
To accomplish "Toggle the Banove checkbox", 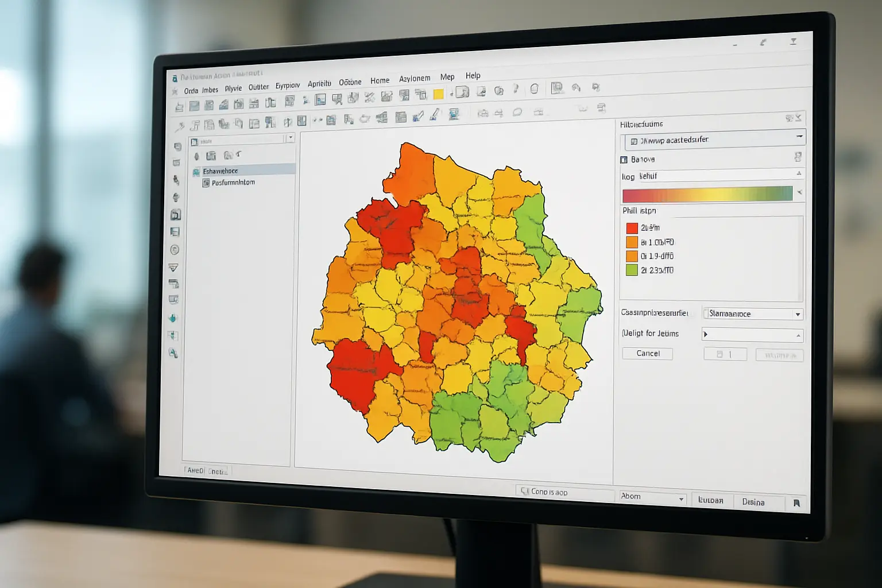I will click(x=624, y=160).
